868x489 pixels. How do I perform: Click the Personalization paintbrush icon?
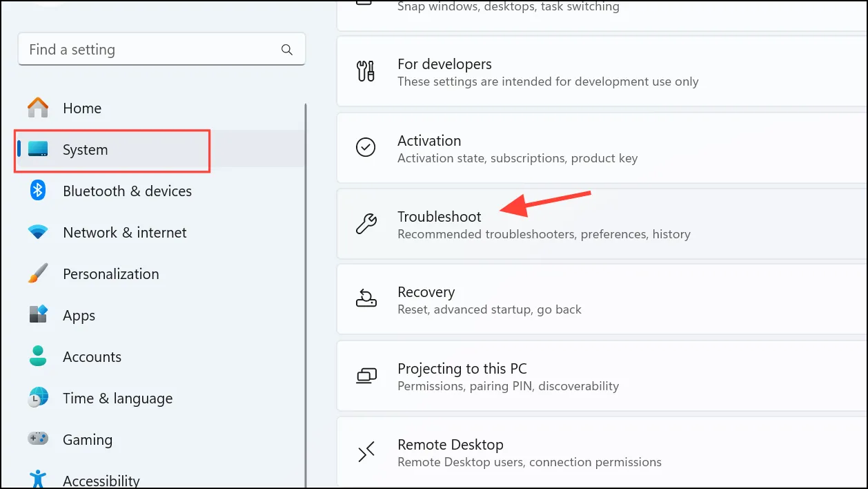click(38, 274)
